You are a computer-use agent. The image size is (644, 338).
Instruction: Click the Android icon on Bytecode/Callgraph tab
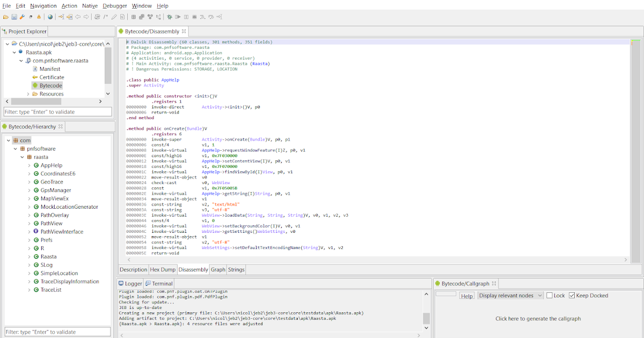point(437,283)
